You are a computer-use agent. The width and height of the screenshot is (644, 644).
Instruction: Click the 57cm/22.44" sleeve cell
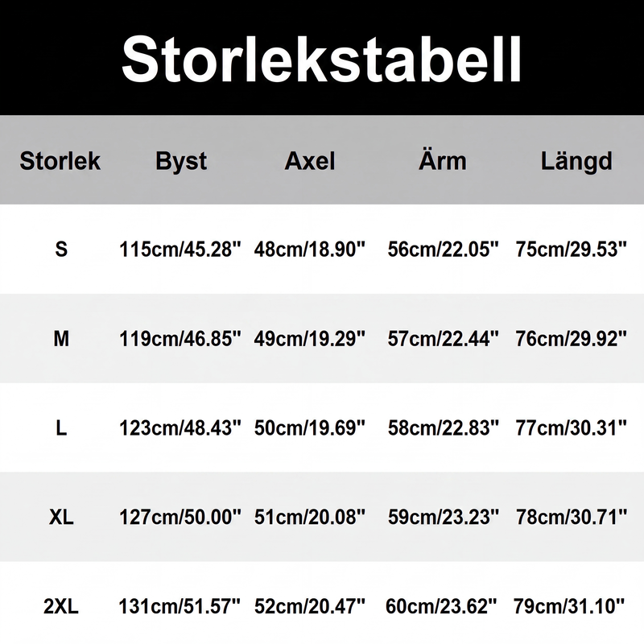(x=444, y=339)
